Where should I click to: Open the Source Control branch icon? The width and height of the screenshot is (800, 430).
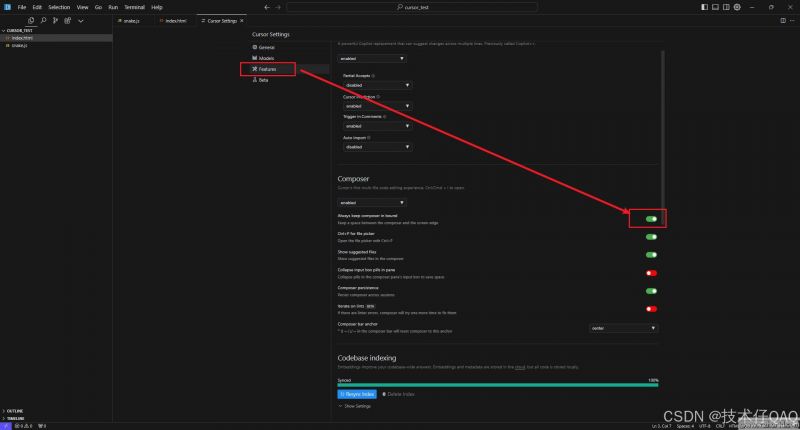tap(55, 20)
